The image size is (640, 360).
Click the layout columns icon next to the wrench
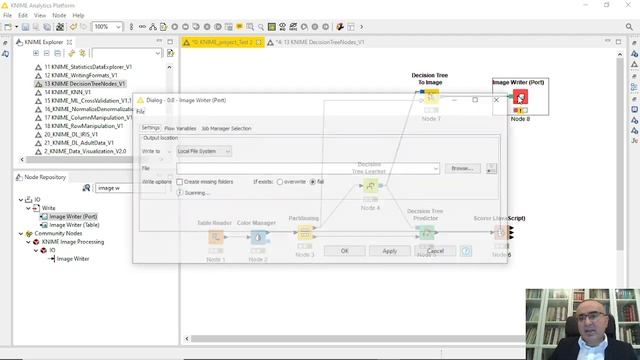tap(351, 27)
